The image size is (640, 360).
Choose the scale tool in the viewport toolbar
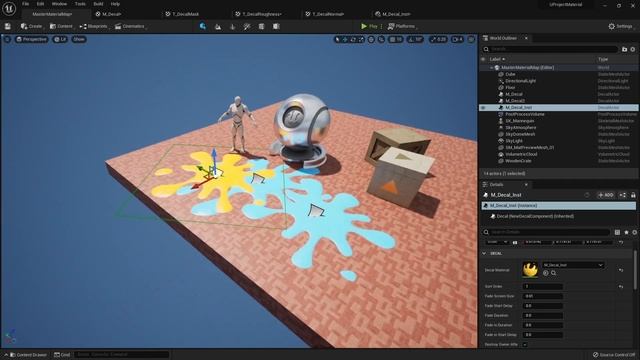pos(361,40)
